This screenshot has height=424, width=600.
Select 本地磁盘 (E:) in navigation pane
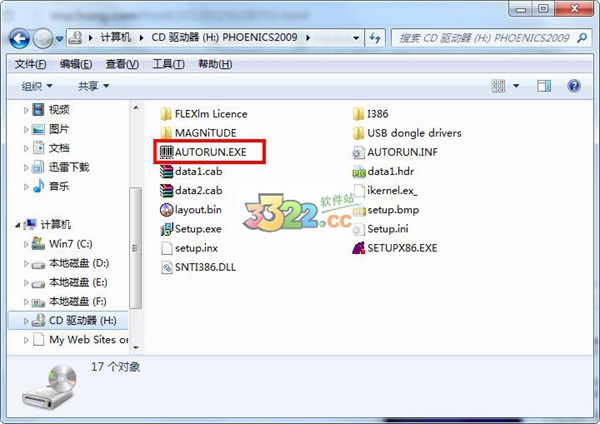pyautogui.click(x=78, y=282)
